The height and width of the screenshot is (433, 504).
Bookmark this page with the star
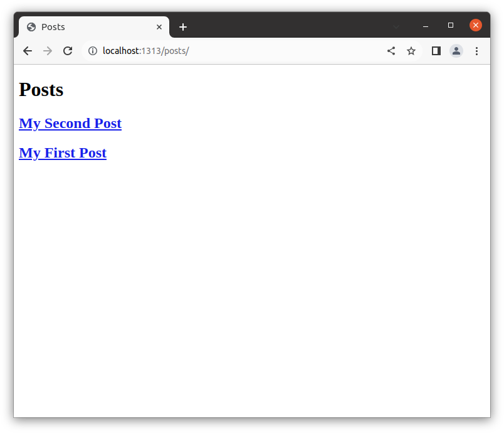(411, 51)
